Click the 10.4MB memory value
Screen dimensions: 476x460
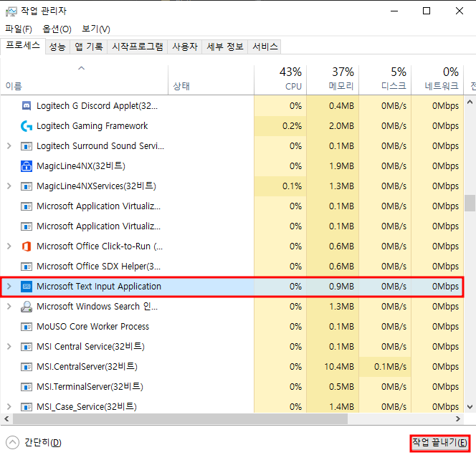339,367
